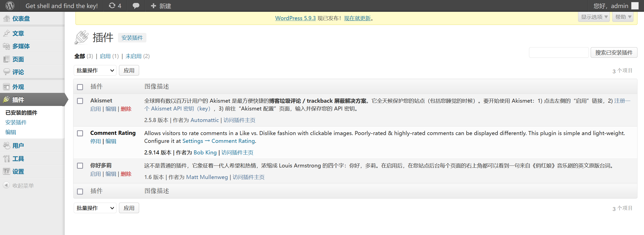Expand the 帮助 help panel
This screenshot has width=644, height=235.
623,17
